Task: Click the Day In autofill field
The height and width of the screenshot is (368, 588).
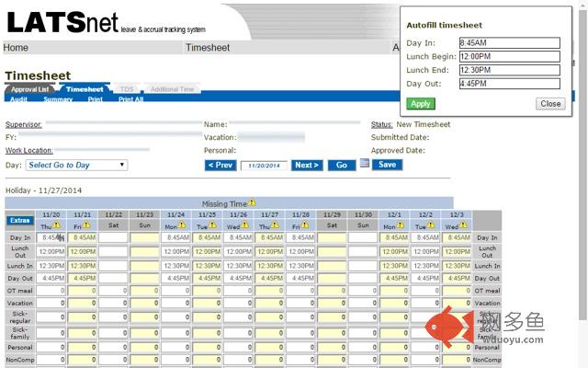Action: (x=508, y=42)
